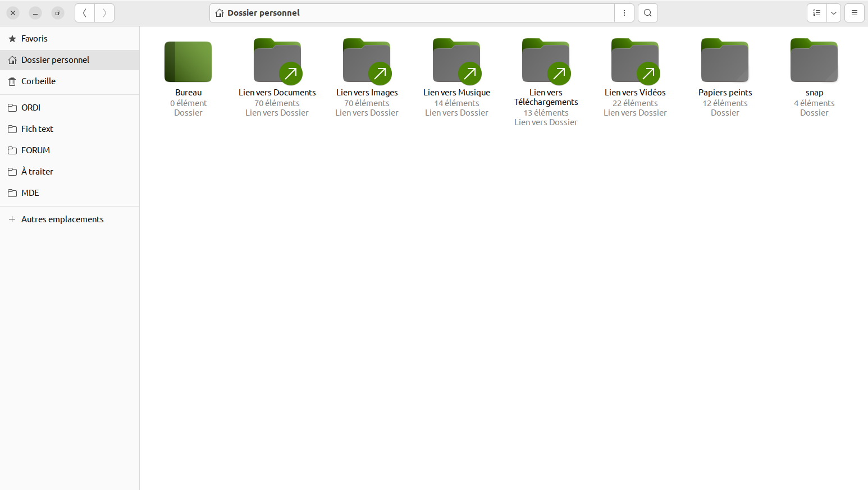Open the ORDI bookmark in sidebar
Image resolution: width=868 pixels, height=490 pixels.
pos(70,108)
